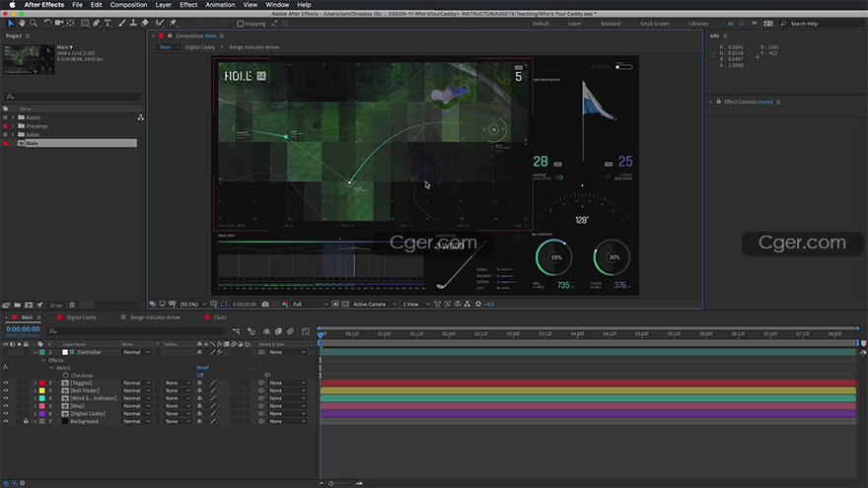Hide the [Ball Finder] layer eye icon

point(6,390)
